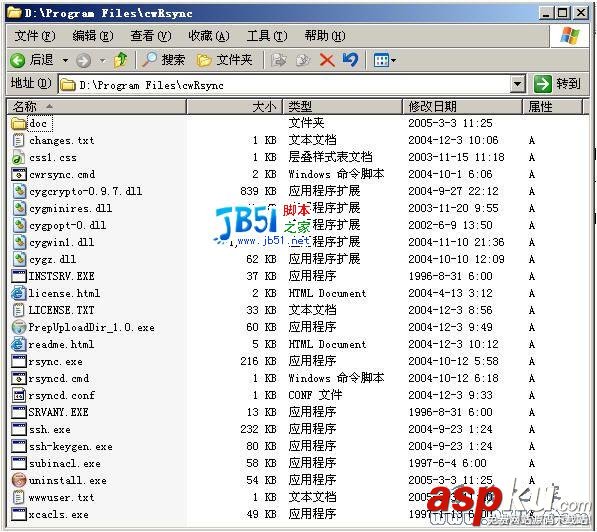
Task: Select the subinacl.exe icon
Action: point(19,463)
